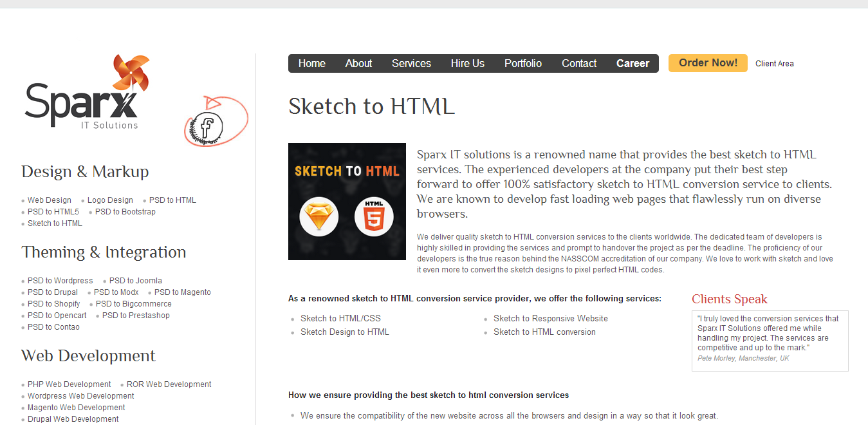The height and width of the screenshot is (425, 868).
Task: Open PSD to Shopify link
Action: pyautogui.click(x=54, y=304)
